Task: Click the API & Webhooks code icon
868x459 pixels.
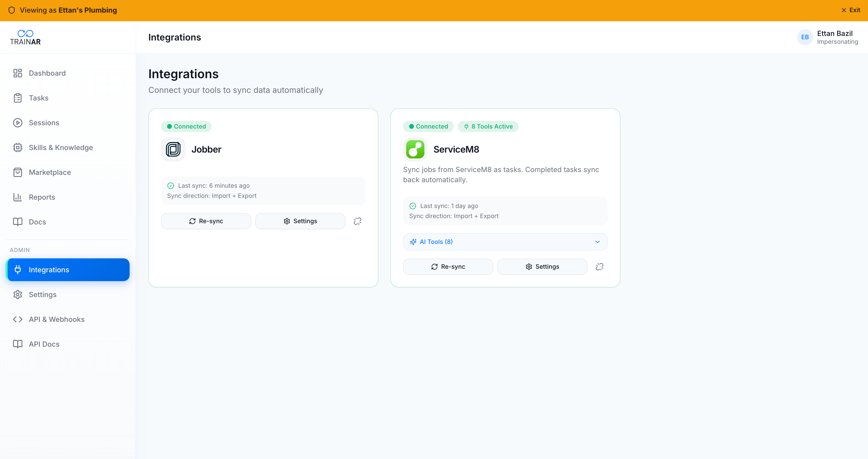Action: (x=18, y=319)
